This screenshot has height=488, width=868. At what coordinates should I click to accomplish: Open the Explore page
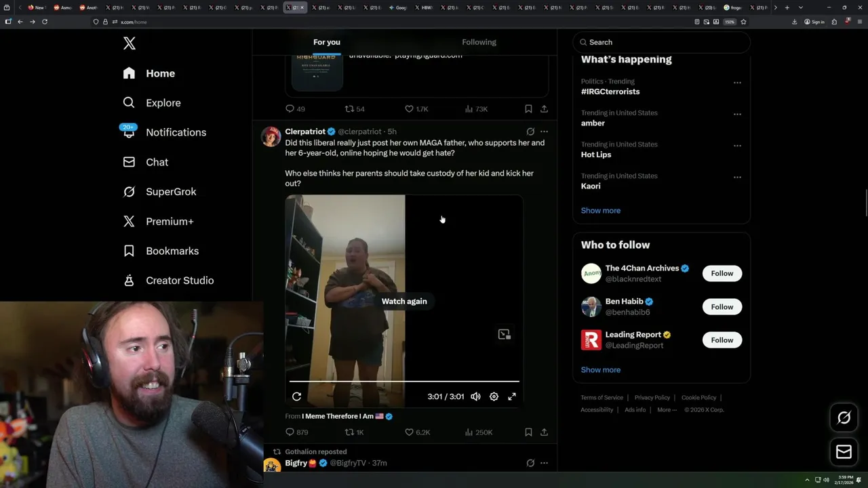152,103
